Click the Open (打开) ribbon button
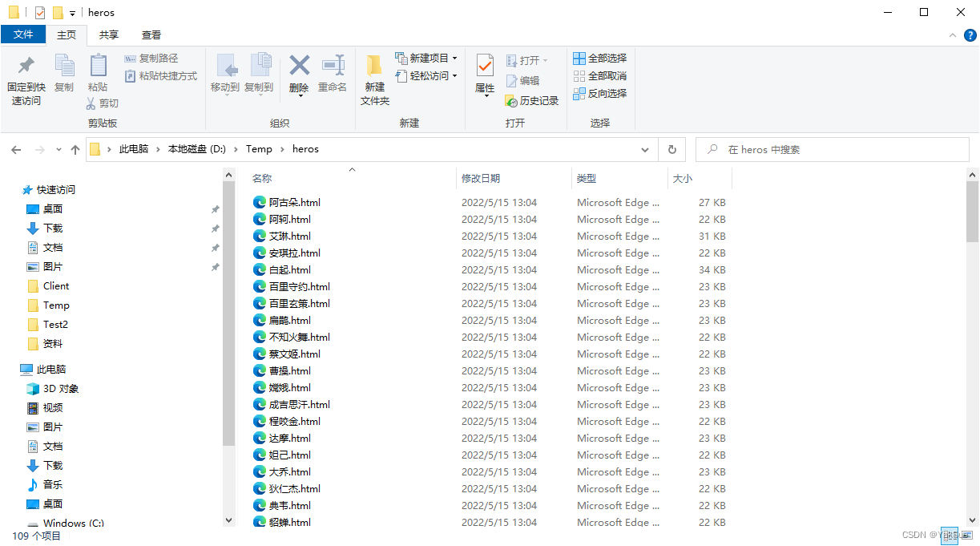Image resolution: width=980 pixels, height=546 pixels. pyautogui.click(x=527, y=61)
